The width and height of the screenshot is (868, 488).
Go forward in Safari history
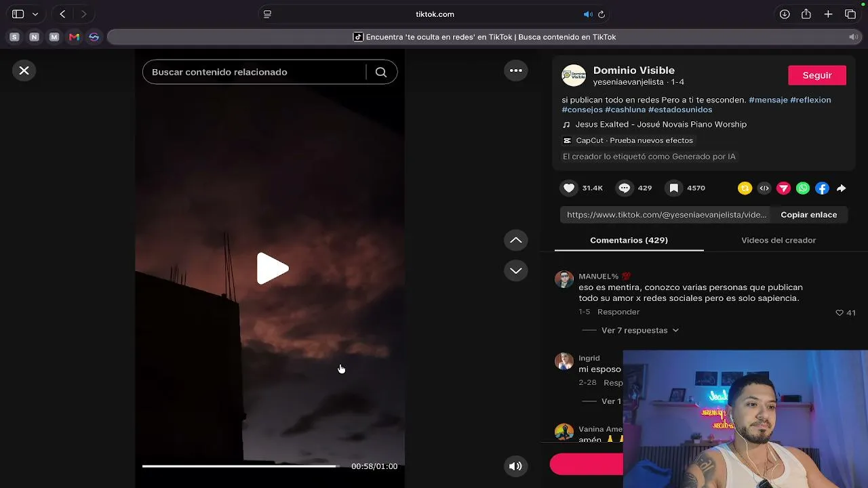coord(84,14)
